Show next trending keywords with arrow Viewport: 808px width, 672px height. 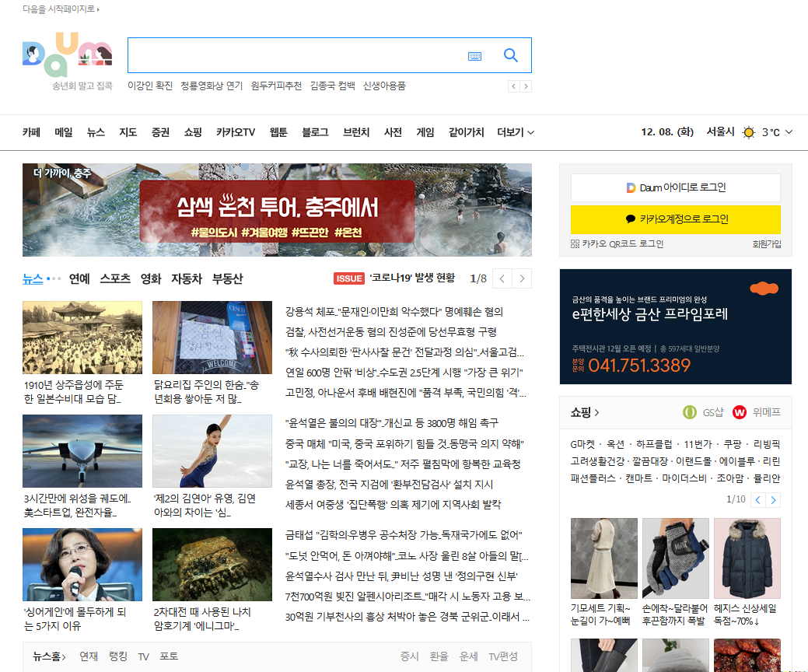coord(526,86)
